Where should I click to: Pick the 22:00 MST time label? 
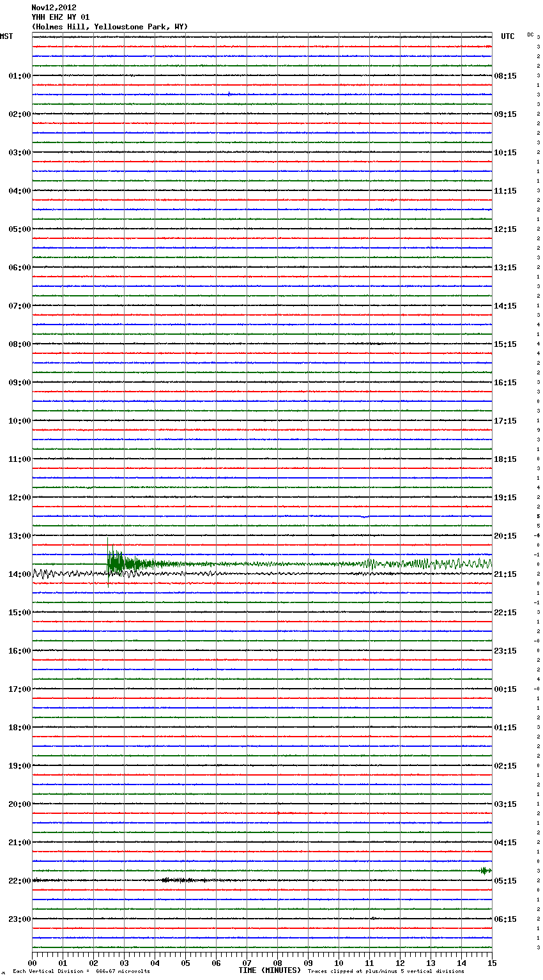click(20, 881)
